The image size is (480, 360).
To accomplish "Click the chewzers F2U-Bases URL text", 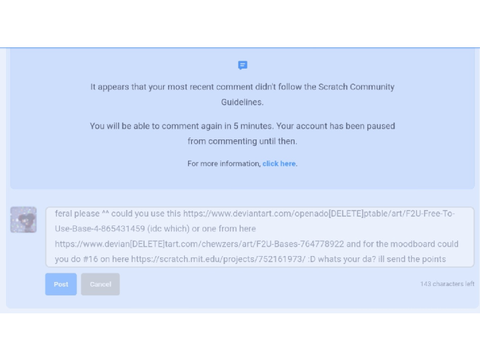I will click(x=199, y=244).
